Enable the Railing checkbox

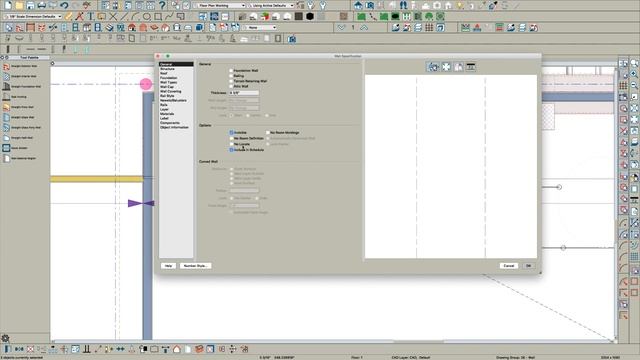(231, 76)
